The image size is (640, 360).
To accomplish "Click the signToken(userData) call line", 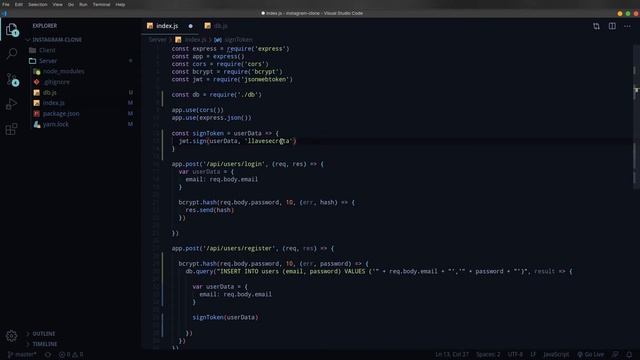I will pyautogui.click(x=225, y=318).
